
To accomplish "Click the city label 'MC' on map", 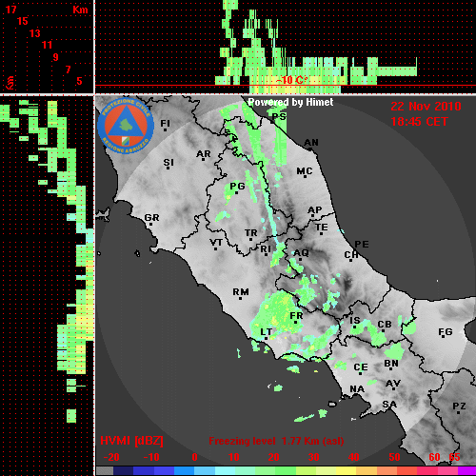I will pyautogui.click(x=305, y=171).
